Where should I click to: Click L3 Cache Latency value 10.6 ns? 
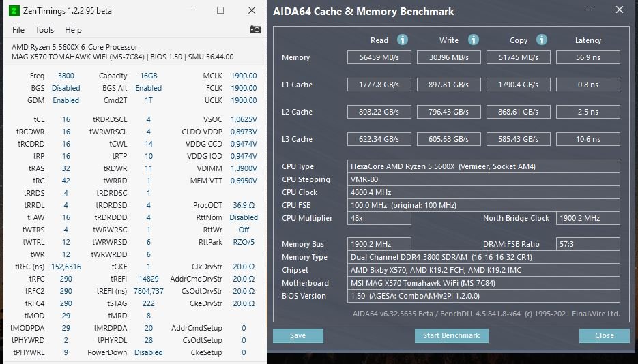tap(588, 139)
